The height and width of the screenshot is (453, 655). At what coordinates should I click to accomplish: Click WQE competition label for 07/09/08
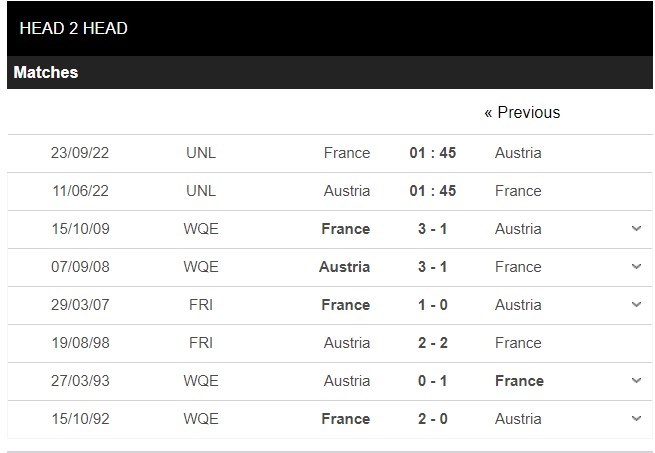[201, 267]
